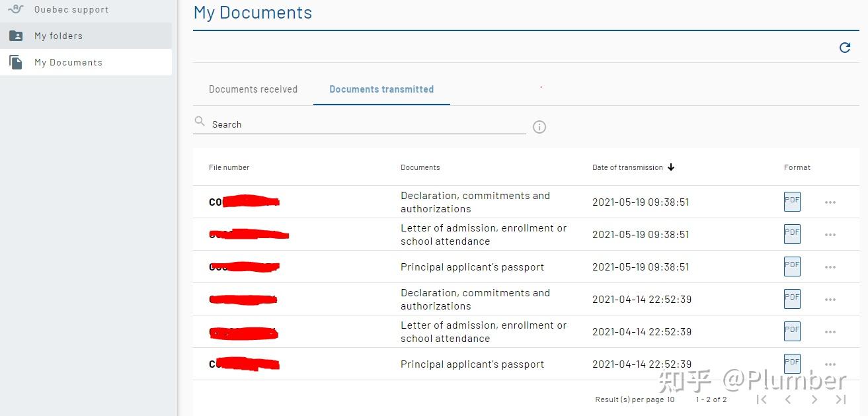This screenshot has width=868, height=416.
Task: Click My folders sidebar folder icon
Action: [x=16, y=36]
